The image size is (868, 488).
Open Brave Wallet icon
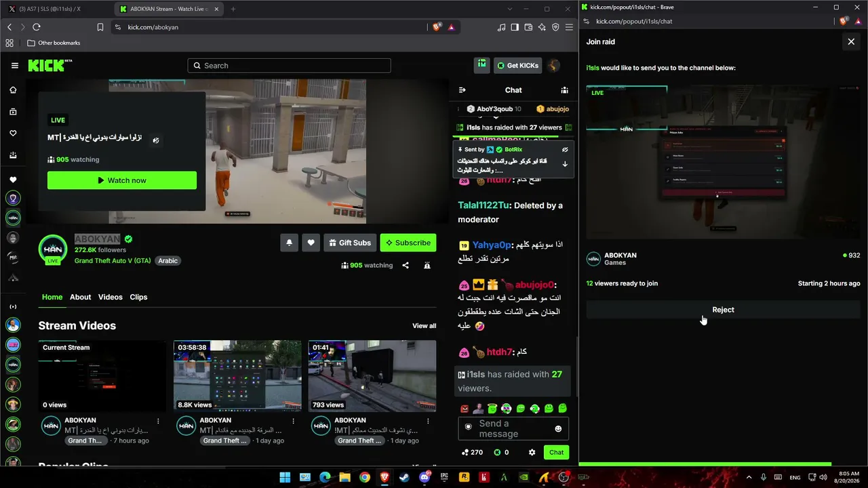528,27
